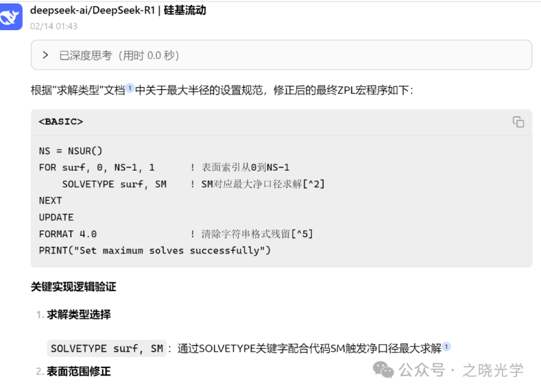This screenshot has width=541, height=392.
Task: Expand the 已深度思考 thinking section
Action: 45,55
